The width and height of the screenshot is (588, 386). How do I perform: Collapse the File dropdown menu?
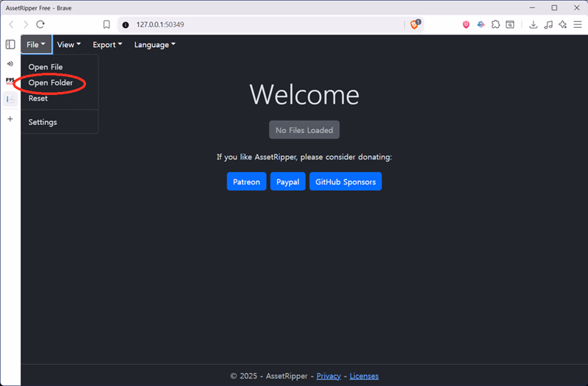(x=36, y=45)
